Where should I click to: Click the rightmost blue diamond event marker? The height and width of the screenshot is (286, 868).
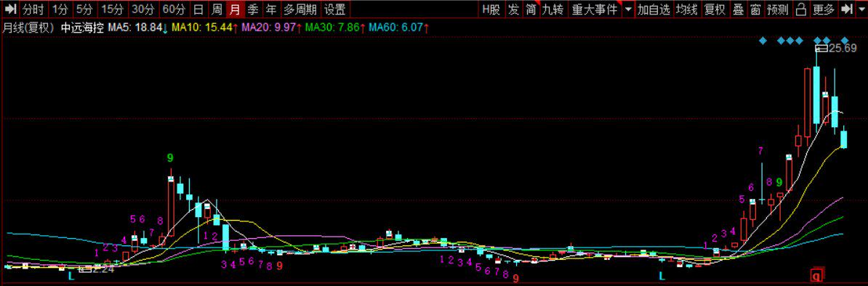(845, 41)
